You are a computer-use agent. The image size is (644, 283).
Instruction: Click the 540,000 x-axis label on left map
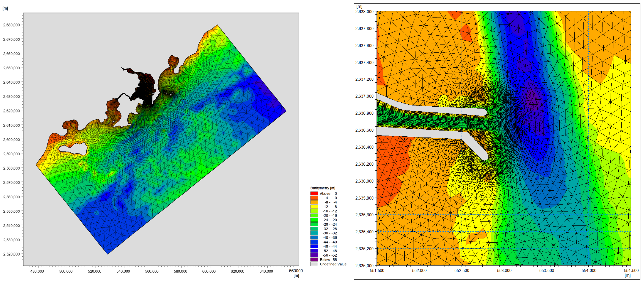tap(123, 271)
